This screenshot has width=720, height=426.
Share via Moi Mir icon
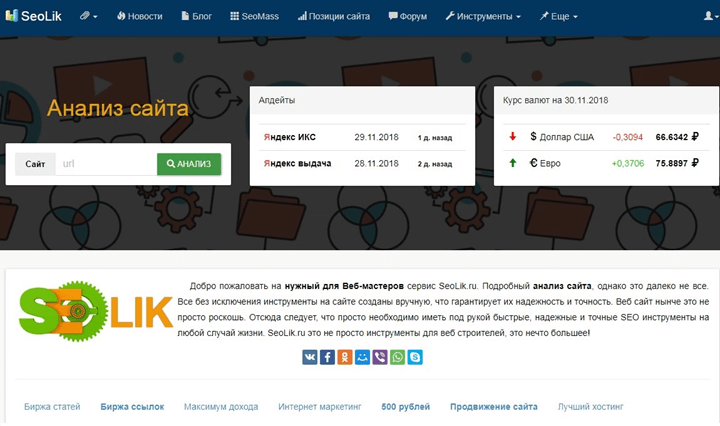pyautogui.click(x=362, y=357)
